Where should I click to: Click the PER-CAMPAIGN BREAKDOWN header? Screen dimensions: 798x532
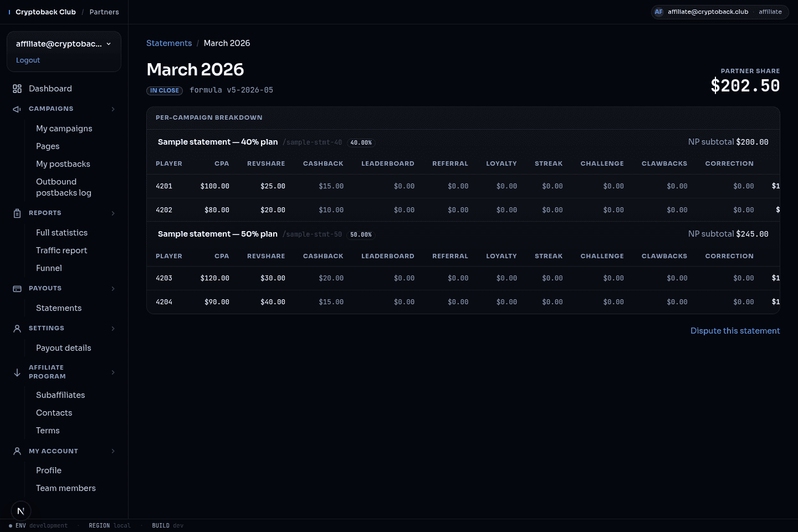[209, 117]
